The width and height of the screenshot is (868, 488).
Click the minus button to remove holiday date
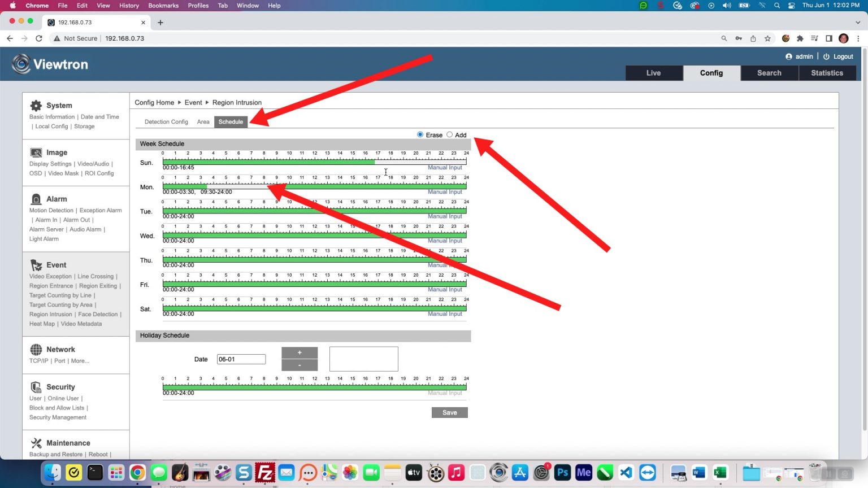click(300, 365)
